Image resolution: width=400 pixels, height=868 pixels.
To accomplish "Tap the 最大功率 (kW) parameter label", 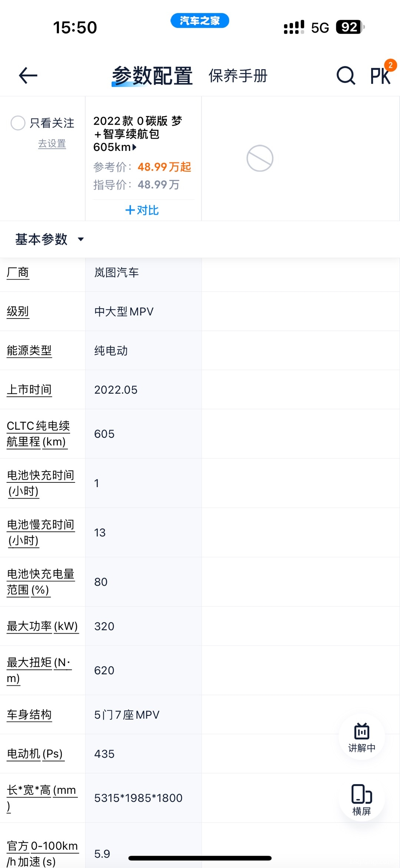I will click(x=42, y=626).
